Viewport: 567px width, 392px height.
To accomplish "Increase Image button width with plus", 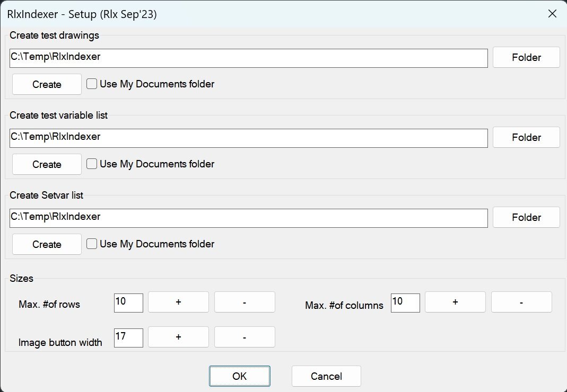I will pos(178,337).
